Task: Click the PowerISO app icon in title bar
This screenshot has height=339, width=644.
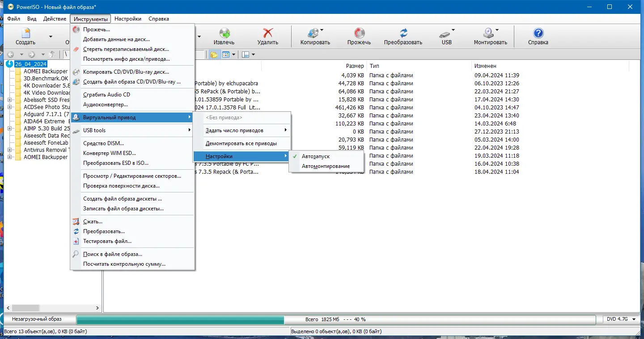Action: tap(11, 7)
